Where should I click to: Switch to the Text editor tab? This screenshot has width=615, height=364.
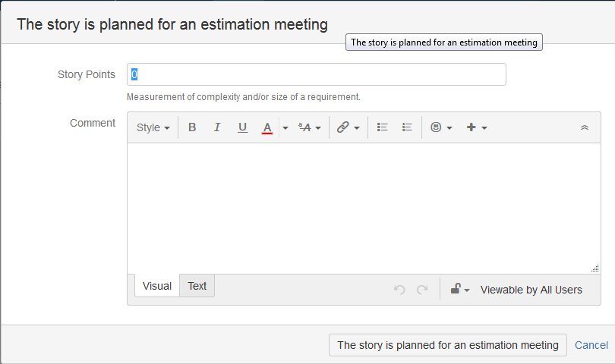coord(197,286)
